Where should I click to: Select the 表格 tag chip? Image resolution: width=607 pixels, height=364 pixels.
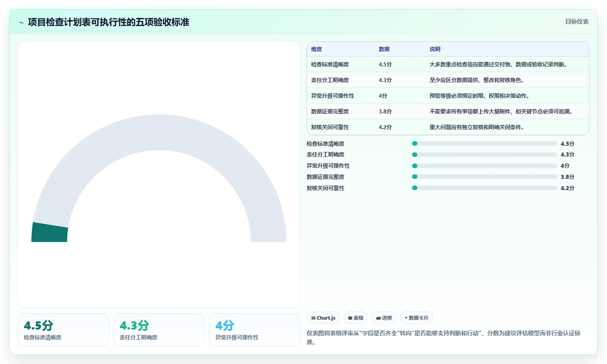click(x=355, y=318)
